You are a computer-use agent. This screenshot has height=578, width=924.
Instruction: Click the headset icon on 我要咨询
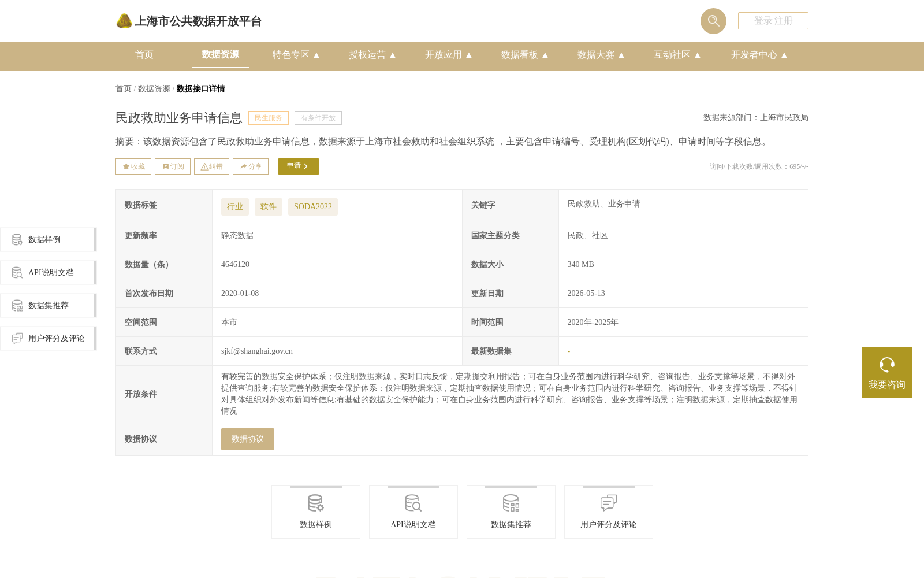tap(887, 365)
